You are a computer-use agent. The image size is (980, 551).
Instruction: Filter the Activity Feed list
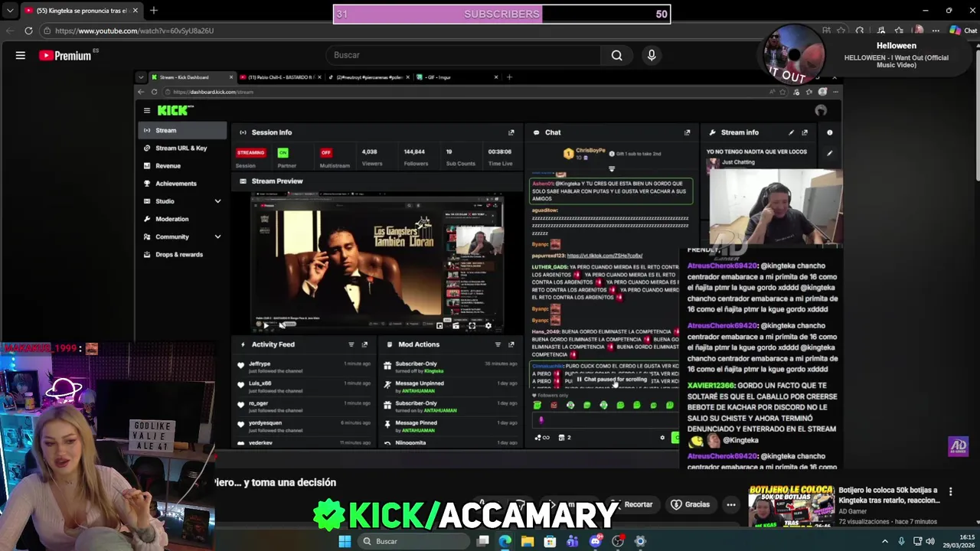351,344
